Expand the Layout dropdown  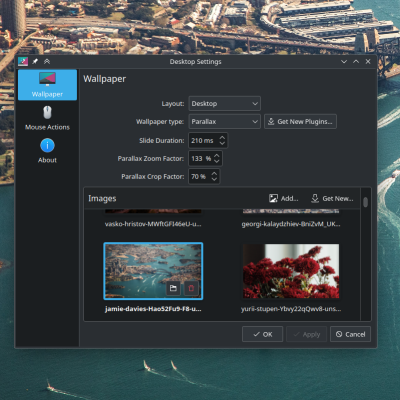click(225, 104)
